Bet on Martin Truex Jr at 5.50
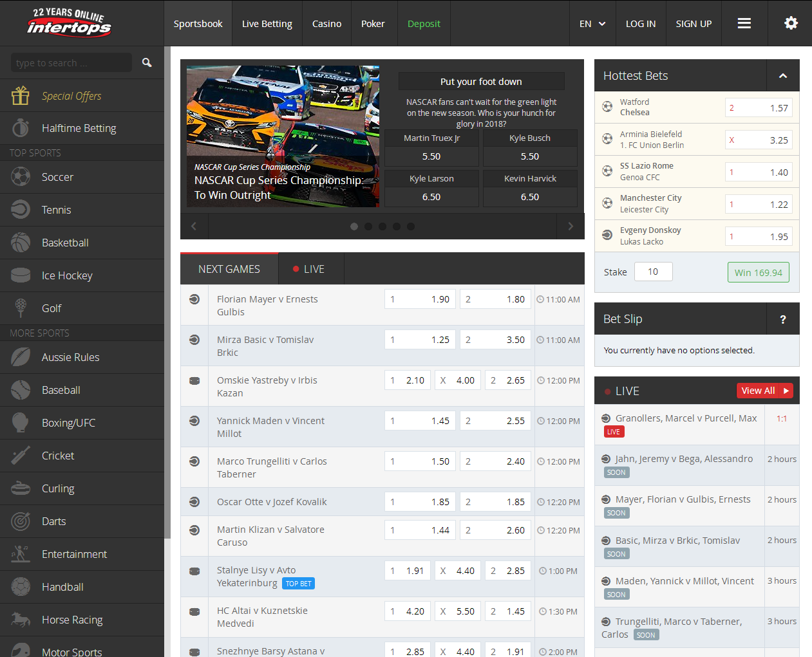812x657 pixels. (x=431, y=156)
